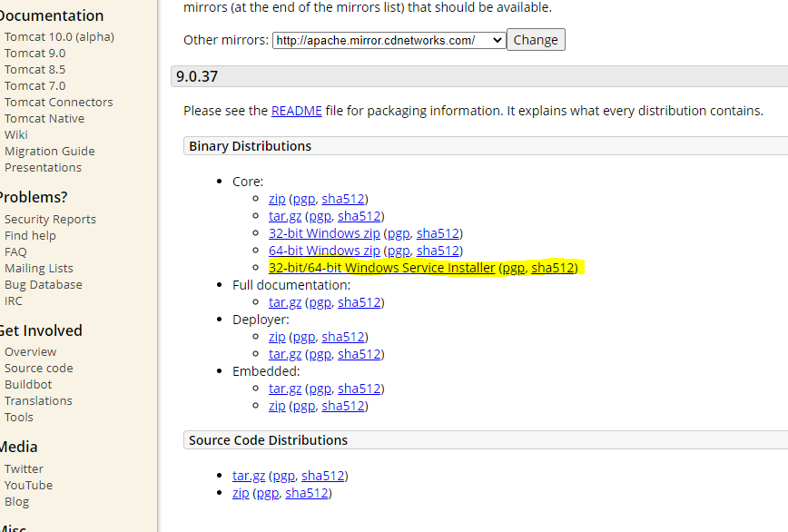This screenshot has height=532, width=788.
Task: Download source code tar.gz
Action: click(249, 475)
